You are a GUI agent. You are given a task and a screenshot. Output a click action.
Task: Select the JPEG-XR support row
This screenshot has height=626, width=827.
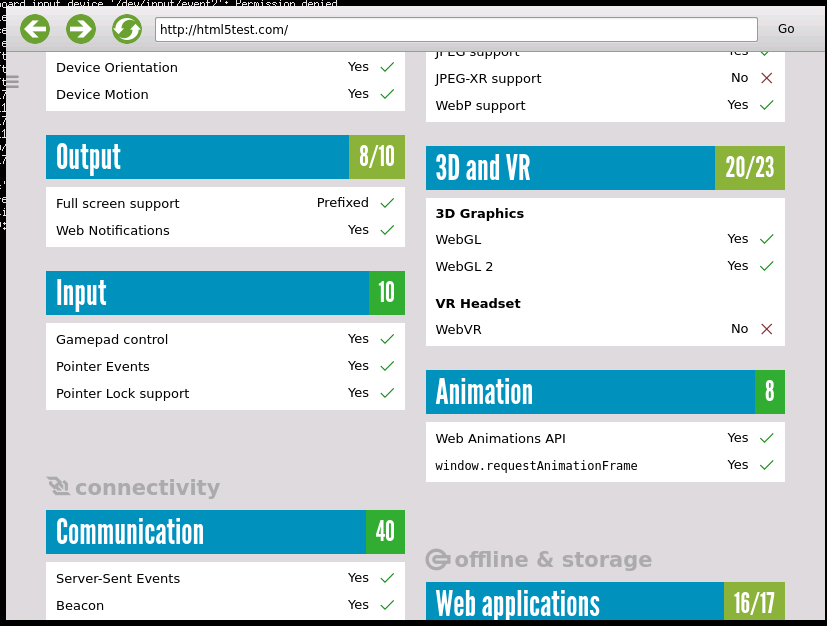[605, 79]
